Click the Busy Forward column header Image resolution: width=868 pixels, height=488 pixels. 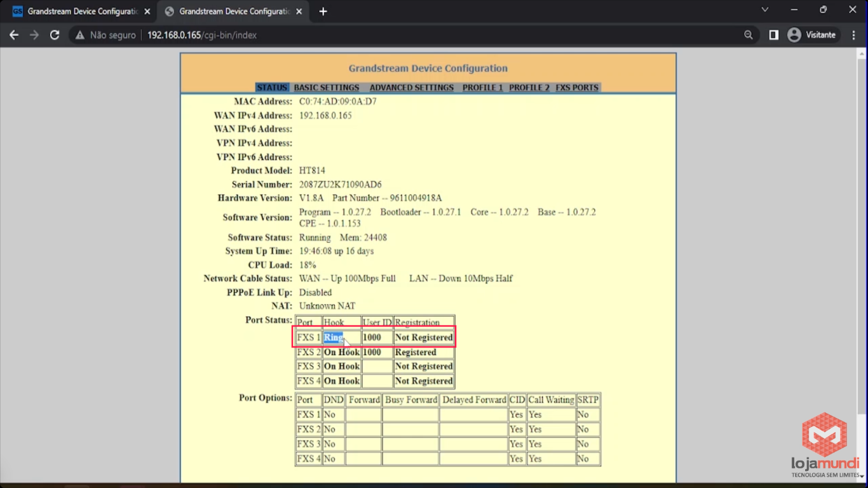click(411, 400)
